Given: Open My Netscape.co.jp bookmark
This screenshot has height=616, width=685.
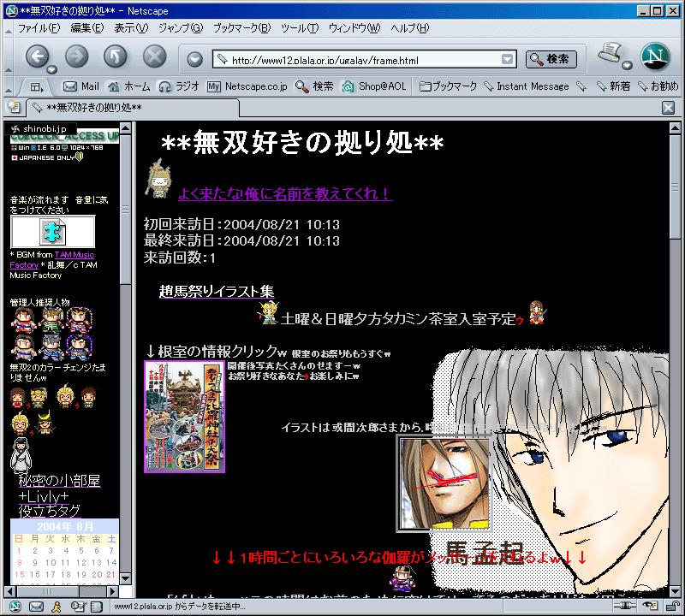Looking at the screenshot, I should pyautogui.click(x=247, y=86).
